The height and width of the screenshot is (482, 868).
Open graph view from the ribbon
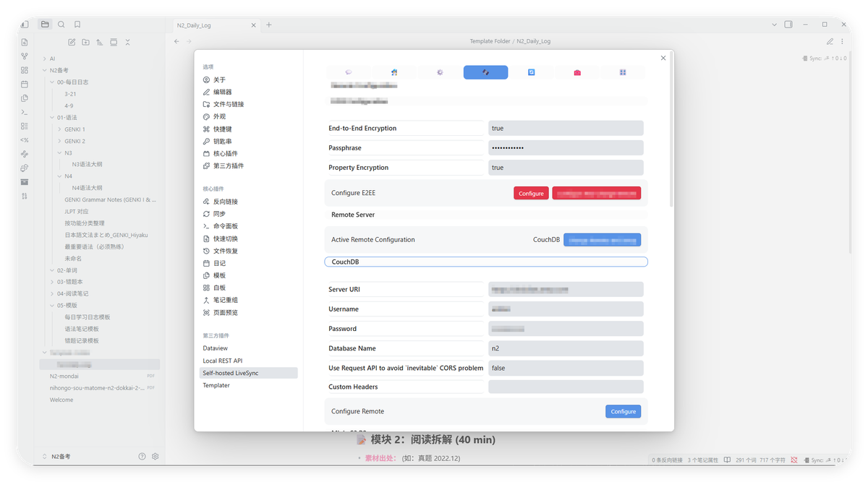point(25,56)
